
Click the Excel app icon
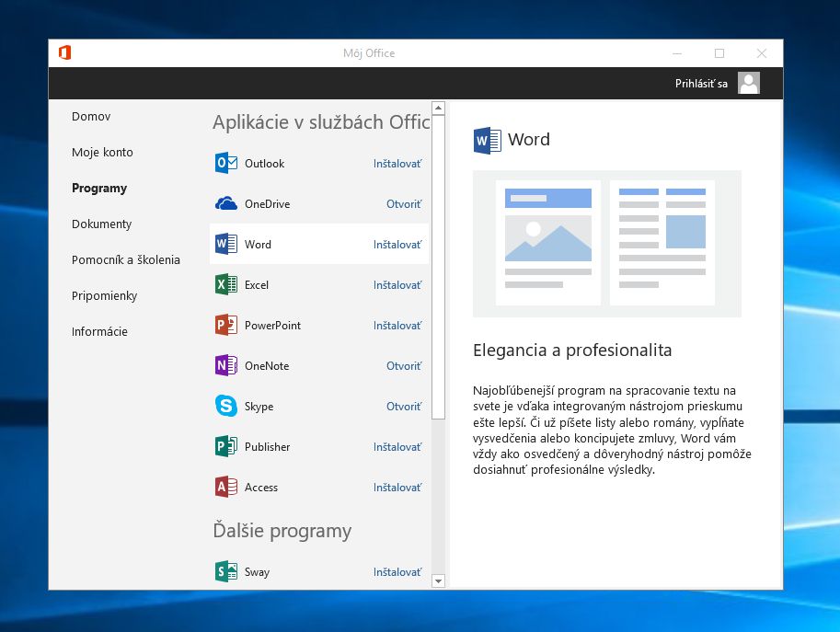(x=226, y=285)
